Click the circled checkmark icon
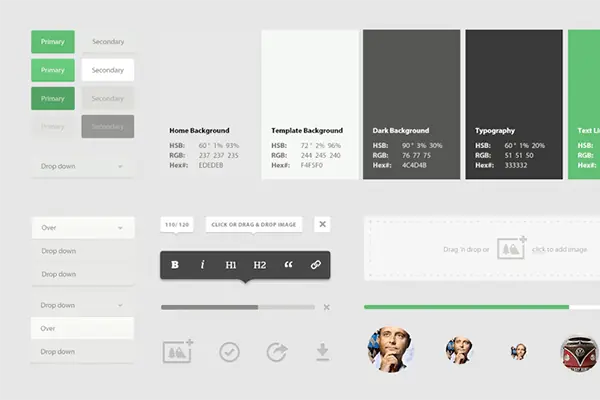 pos(229,352)
